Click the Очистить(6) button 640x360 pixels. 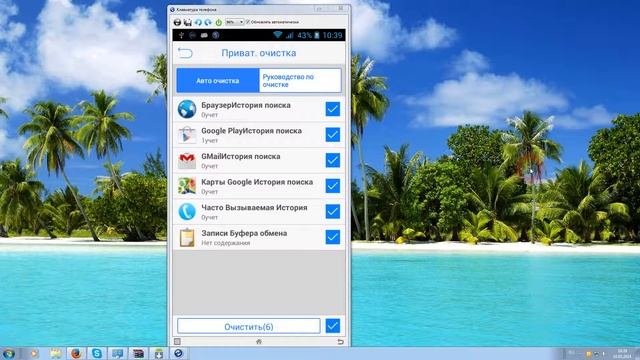pyautogui.click(x=249, y=326)
